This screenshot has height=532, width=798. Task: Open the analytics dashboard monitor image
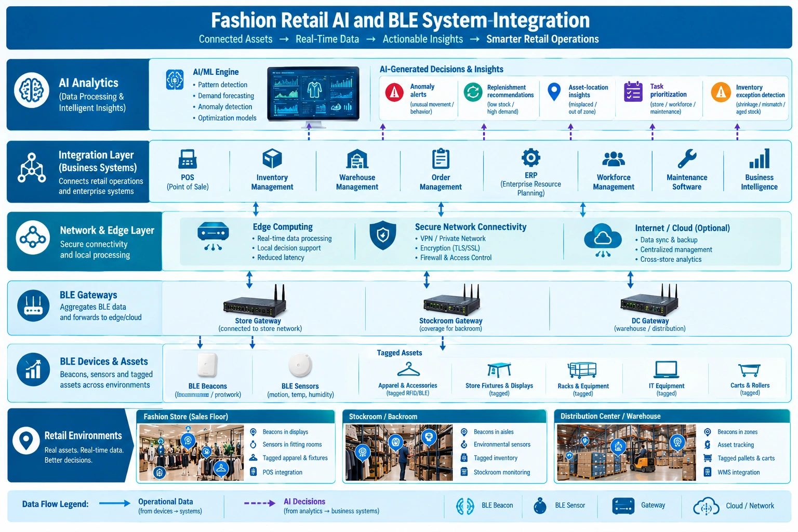click(313, 97)
